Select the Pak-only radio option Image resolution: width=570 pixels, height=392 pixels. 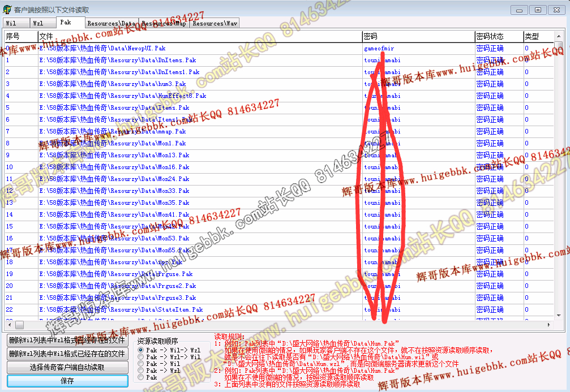(141, 377)
